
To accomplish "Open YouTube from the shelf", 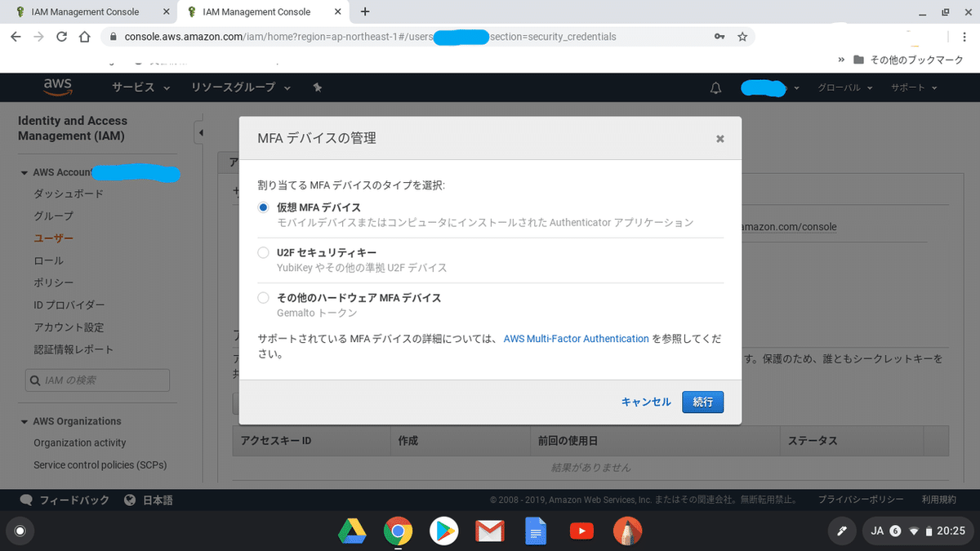I will point(581,531).
